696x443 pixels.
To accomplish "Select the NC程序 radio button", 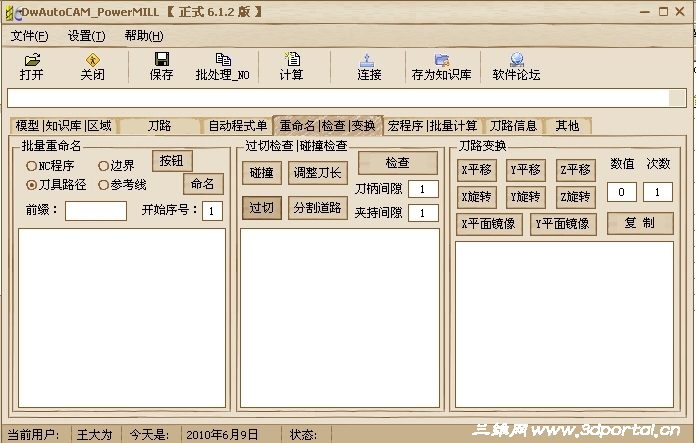I will click(x=31, y=166).
